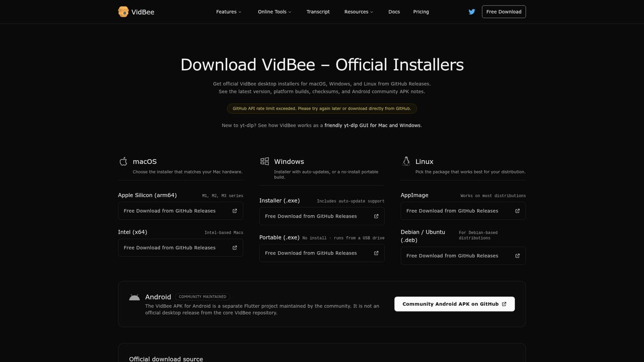The height and width of the screenshot is (362, 644).
Task: Open the Twitter bird icon link
Action: [471, 12]
